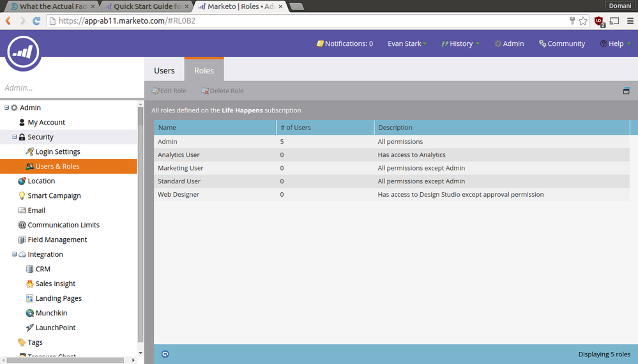Select the Analytics User role row
Viewport: 638px width, 364px height.
pos(391,155)
